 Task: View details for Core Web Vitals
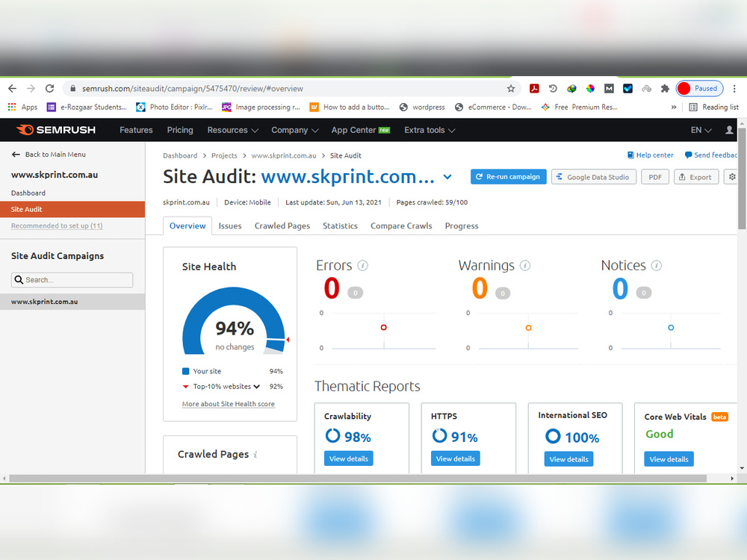[x=669, y=459]
